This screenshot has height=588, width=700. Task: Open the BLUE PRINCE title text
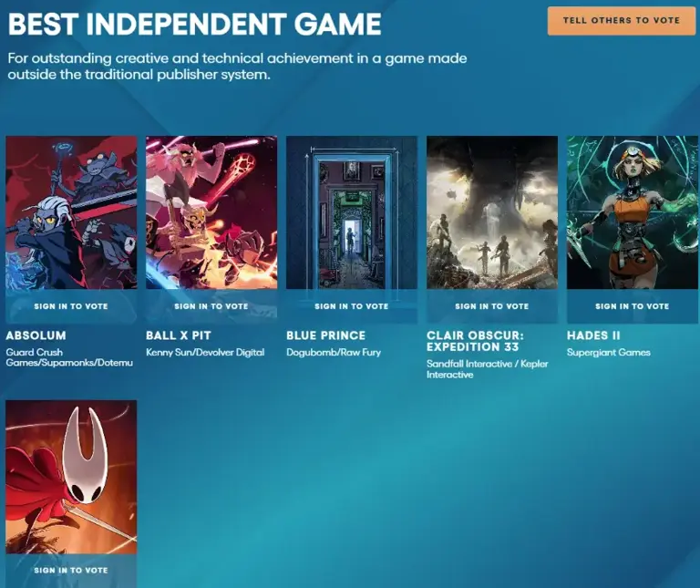pos(325,335)
